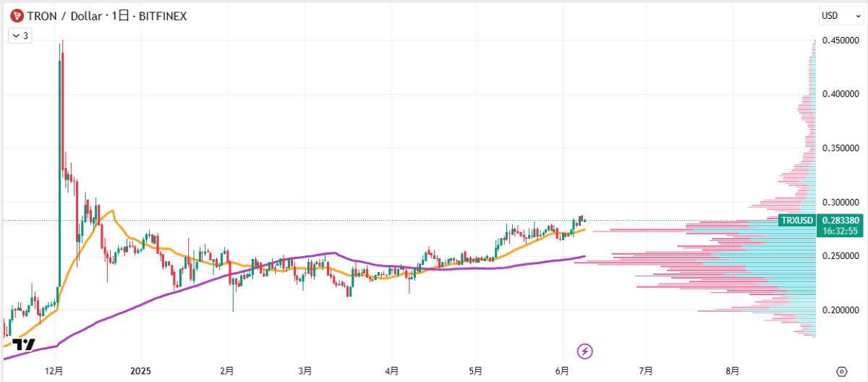The image size is (868, 382).
Task: Click the 7月 time axis label
Action: point(646,371)
